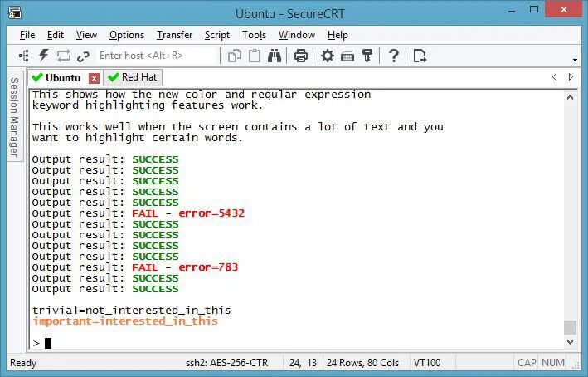
Task: Expand the toolbar overflow arrow
Action: pos(575,60)
